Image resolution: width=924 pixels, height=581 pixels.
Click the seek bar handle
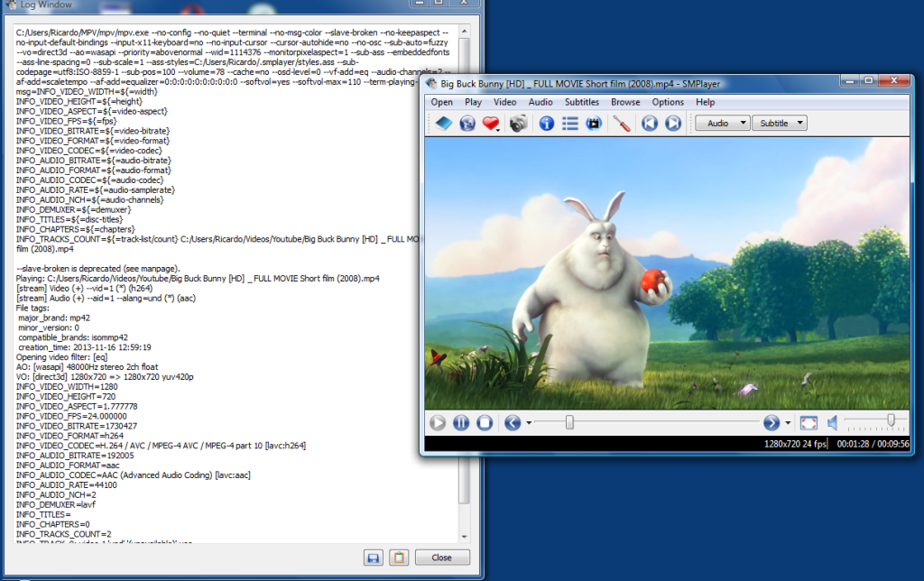pyautogui.click(x=569, y=422)
